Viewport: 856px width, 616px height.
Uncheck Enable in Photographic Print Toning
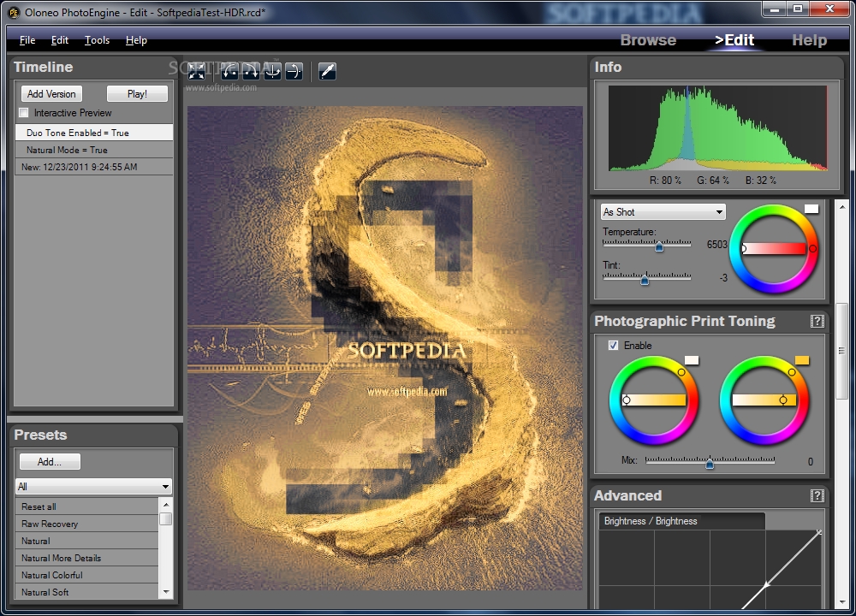(x=613, y=346)
